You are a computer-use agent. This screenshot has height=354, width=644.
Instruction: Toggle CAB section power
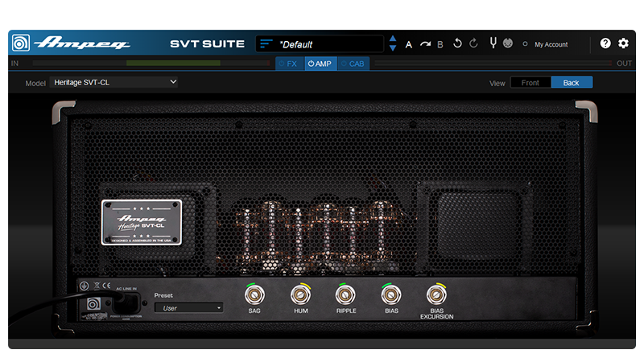pyautogui.click(x=345, y=64)
